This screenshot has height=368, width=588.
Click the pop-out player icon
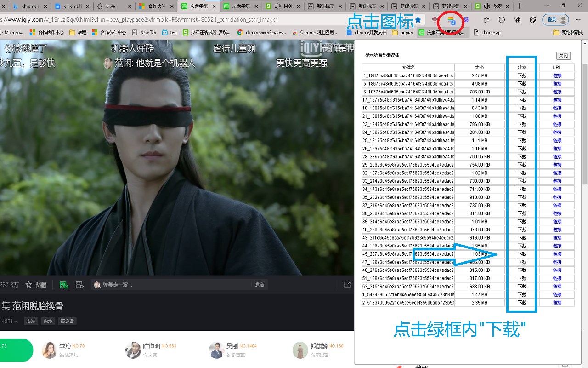(x=347, y=284)
